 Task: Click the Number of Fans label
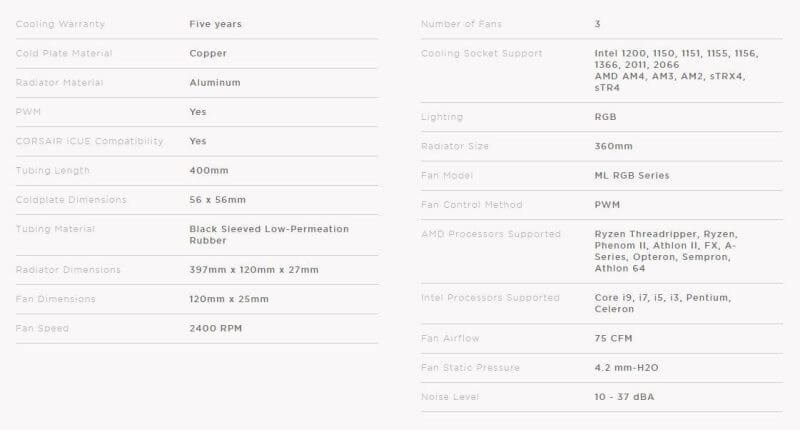(462, 24)
